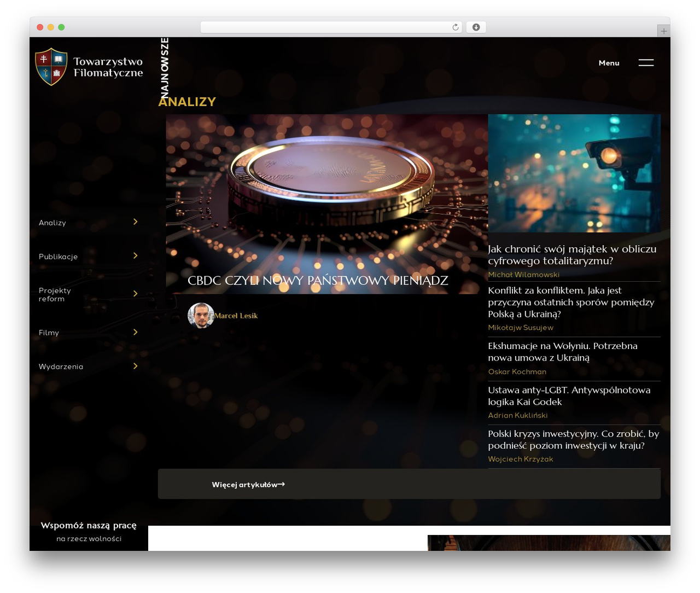Click the Towarzystwo Filomatyczne site title
Viewport: 700px width, 593px height.
tap(108, 67)
